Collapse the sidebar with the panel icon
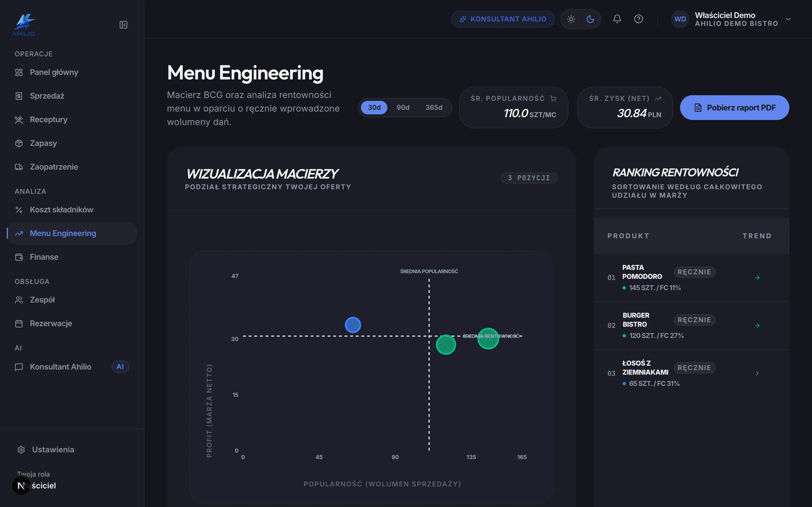Image resolution: width=812 pixels, height=507 pixels. pos(123,25)
